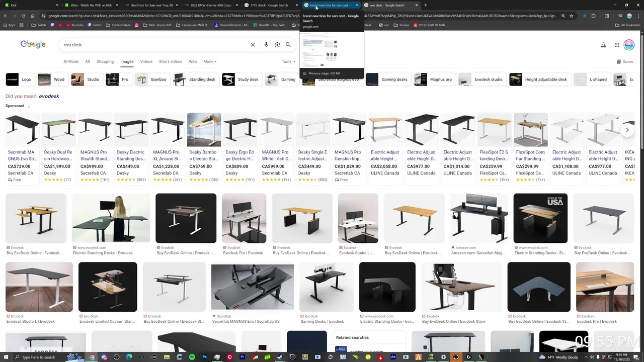Viewport: 644px width, 362px height.
Task: Open the browser home page button
Action: [x=33, y=16]
